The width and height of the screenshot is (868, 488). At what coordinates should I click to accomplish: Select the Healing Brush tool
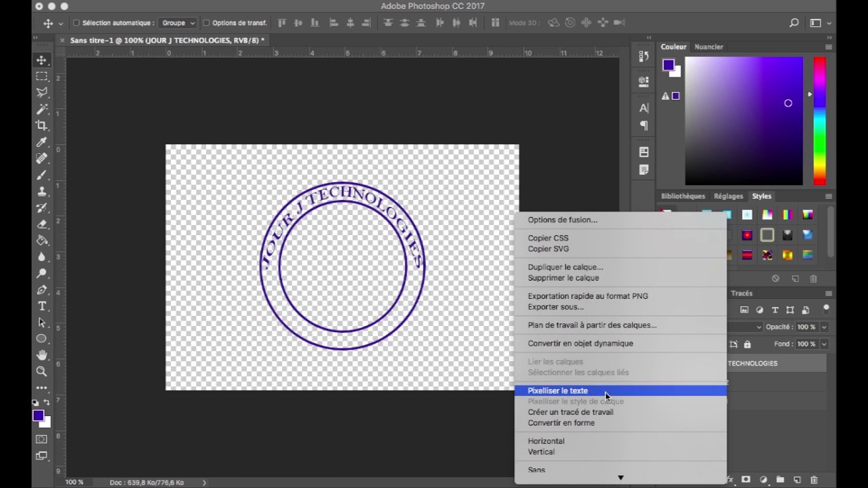click(x=42, y=159)
